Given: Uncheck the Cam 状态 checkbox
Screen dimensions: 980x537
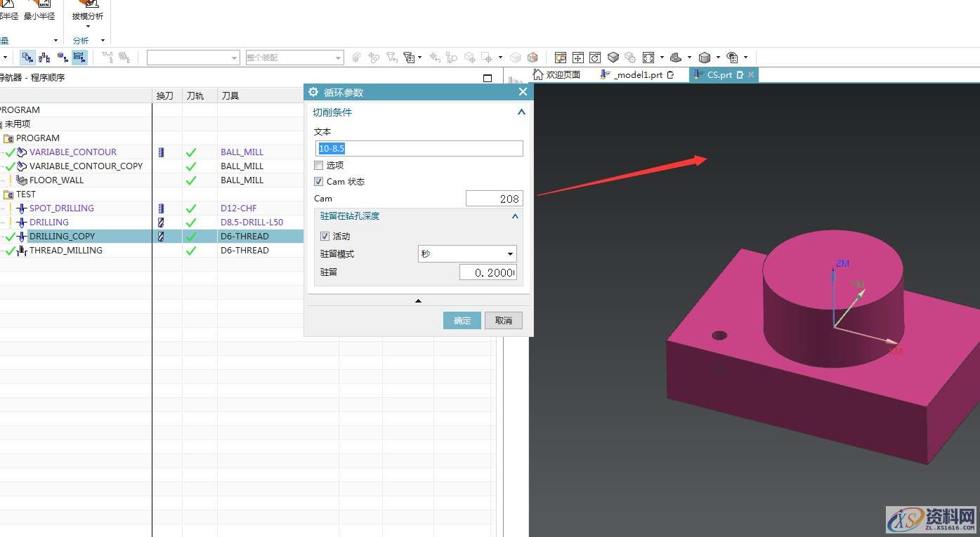Looking at the screenshot, I should (x=319, y=182).
